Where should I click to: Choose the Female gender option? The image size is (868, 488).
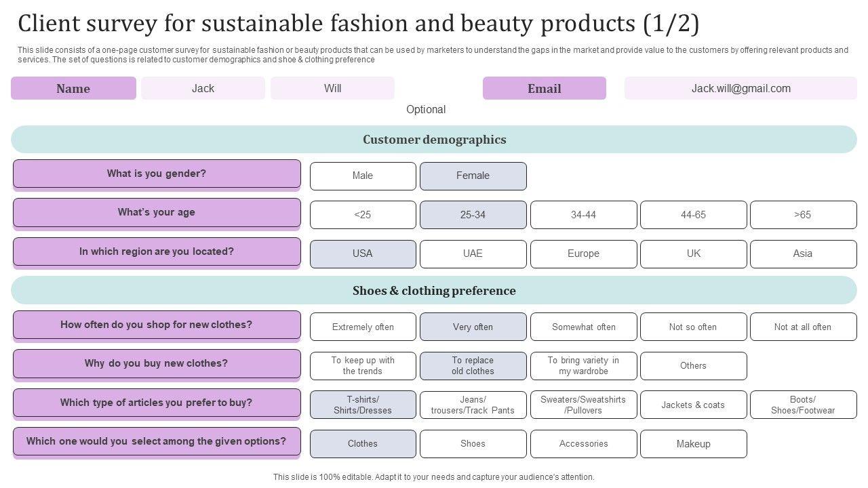point(473,176)
